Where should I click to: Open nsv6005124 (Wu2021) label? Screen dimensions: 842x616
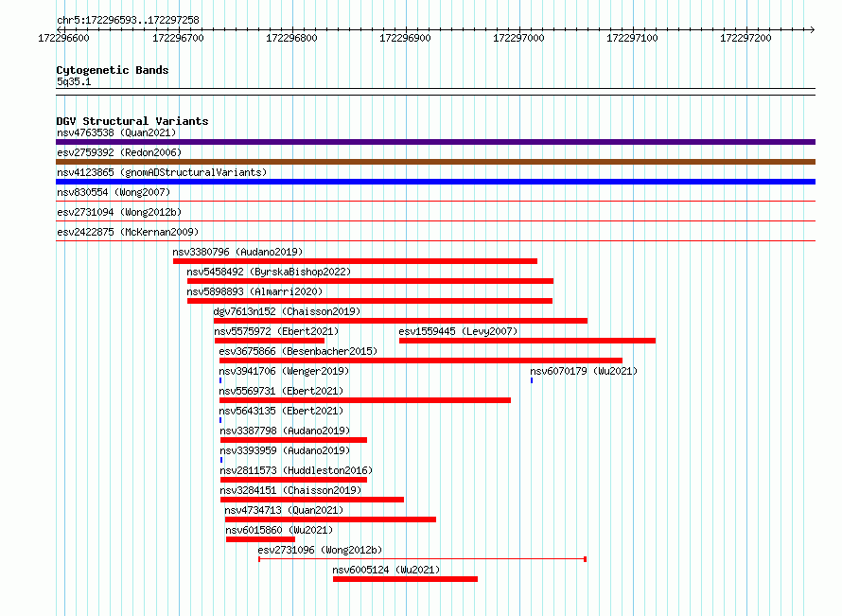click(386, 570)
